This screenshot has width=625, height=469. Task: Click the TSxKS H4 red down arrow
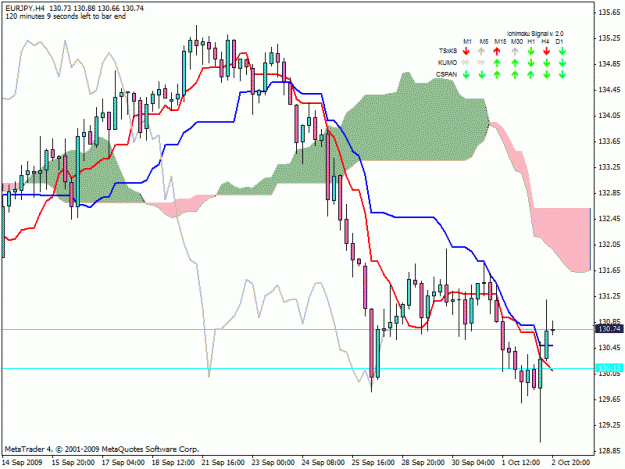pyautogui.click(x=546, y=51)
